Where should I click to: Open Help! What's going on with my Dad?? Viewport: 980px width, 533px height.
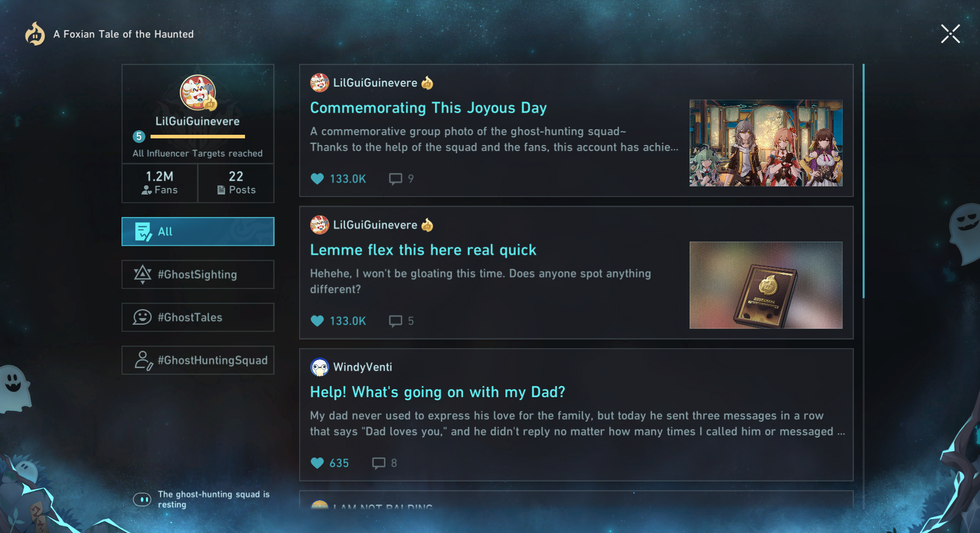[437, 392]
